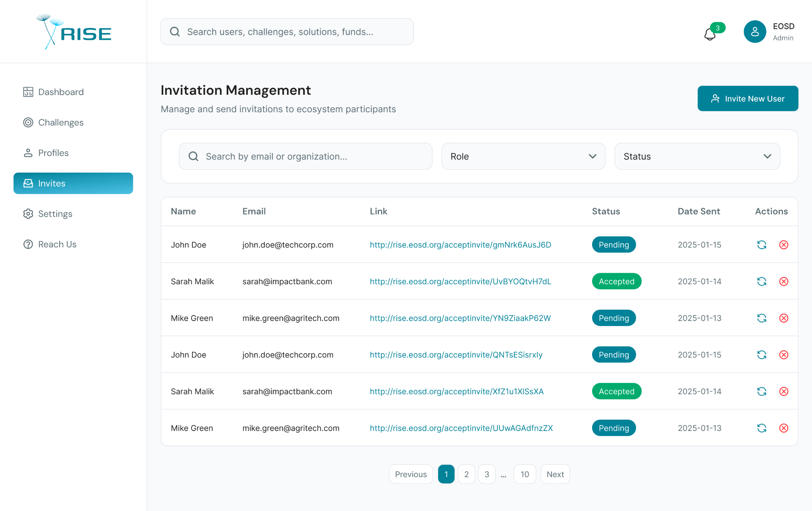Image resolution: width=812 pixels, height=511 pixels.
Task: Focus the search by email or organization field
Action: [x=305, y=157]
